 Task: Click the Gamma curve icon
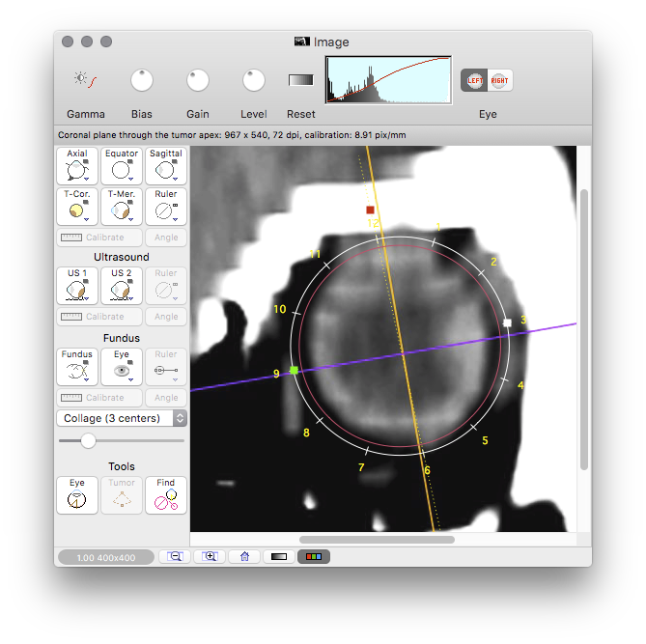tap(86, 79)
